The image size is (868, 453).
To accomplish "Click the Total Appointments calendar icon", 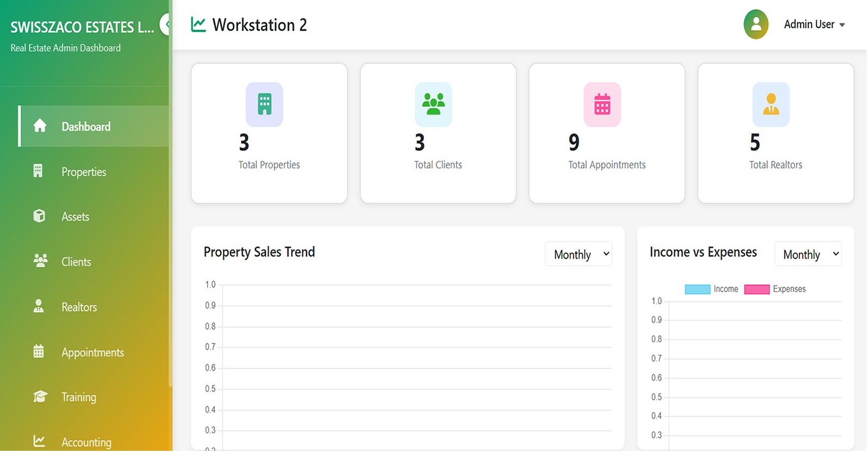I will pyautogui.click(x=602, y=104).
